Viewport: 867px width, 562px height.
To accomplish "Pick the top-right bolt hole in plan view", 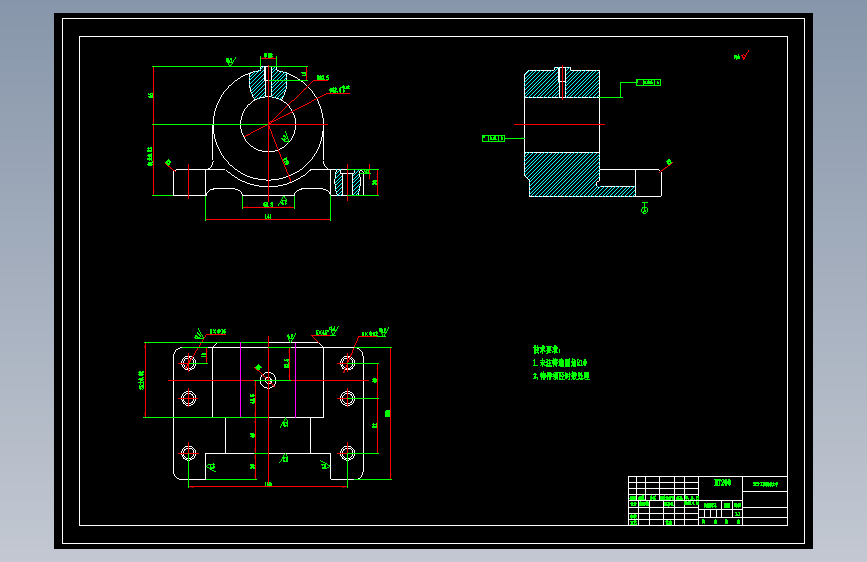I will pyautogui.click(x=347, y=363).
